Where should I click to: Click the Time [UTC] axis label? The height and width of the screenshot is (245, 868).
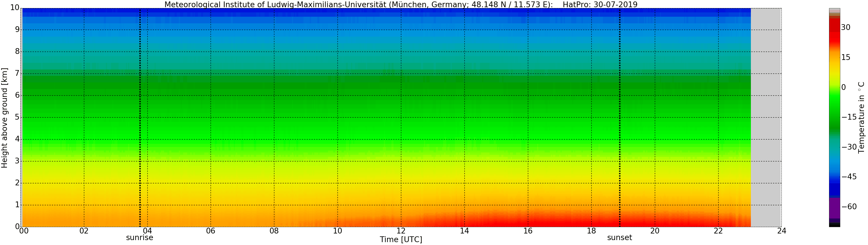(401, 239)
